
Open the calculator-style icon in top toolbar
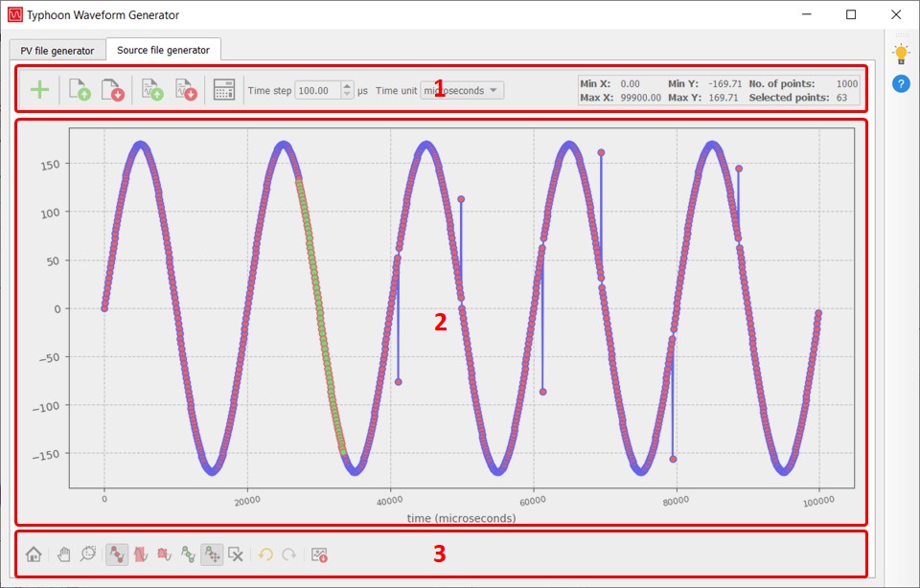pos(224,91)
